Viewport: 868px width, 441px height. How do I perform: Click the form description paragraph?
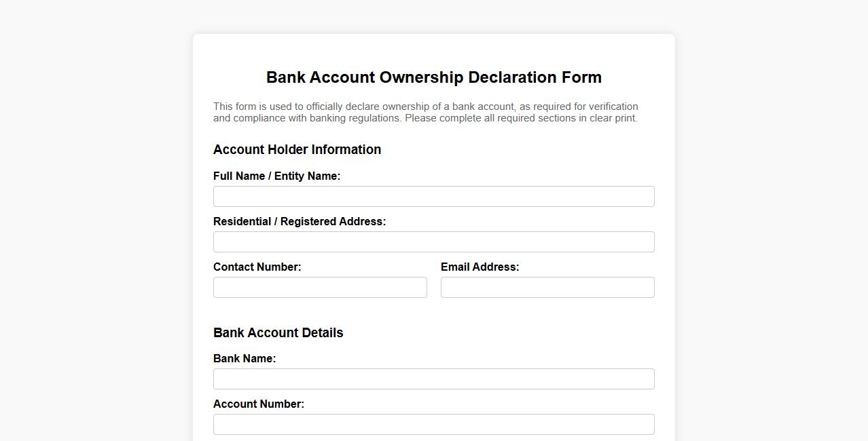(x=425, y=112)
